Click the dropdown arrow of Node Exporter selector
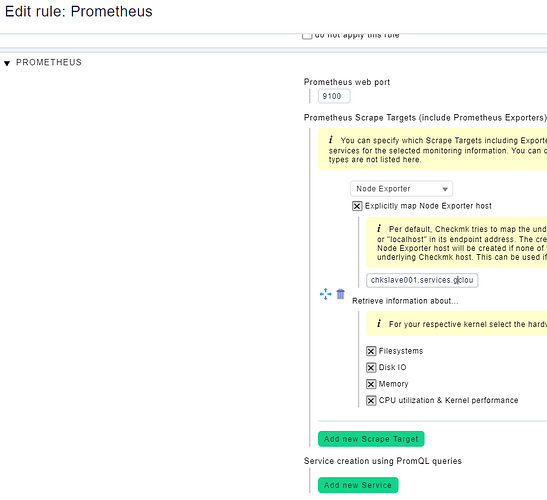The image size is (547, 500). pyautogui.click(x=445, y=189)
